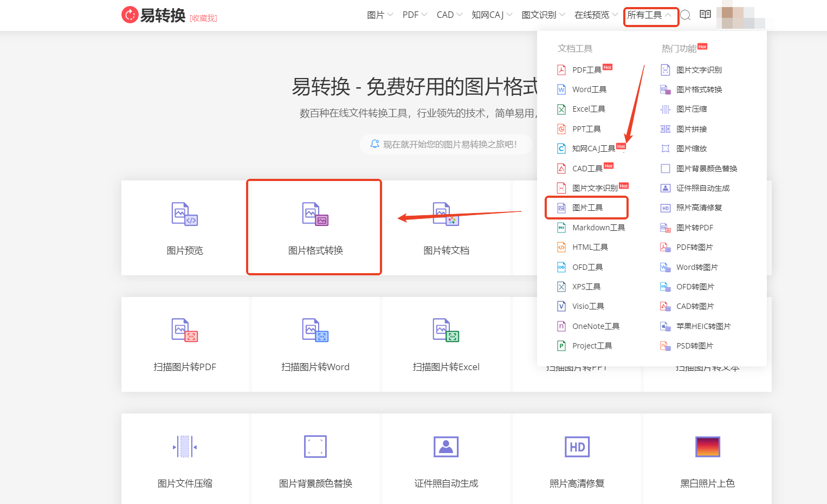Viewport: 827px width, 504px height.
Task: Click the 图片背景颜色替换 frame icon
Action: click(315, 447)
